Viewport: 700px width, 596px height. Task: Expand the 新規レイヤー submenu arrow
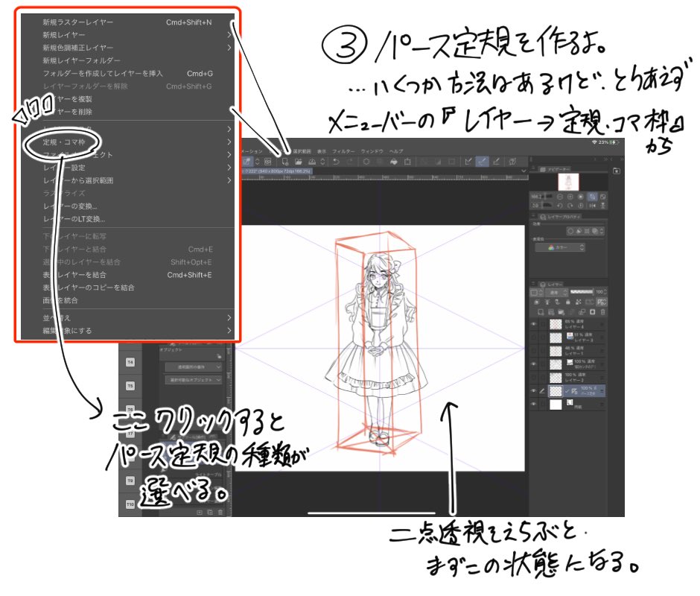coord(229,35)
